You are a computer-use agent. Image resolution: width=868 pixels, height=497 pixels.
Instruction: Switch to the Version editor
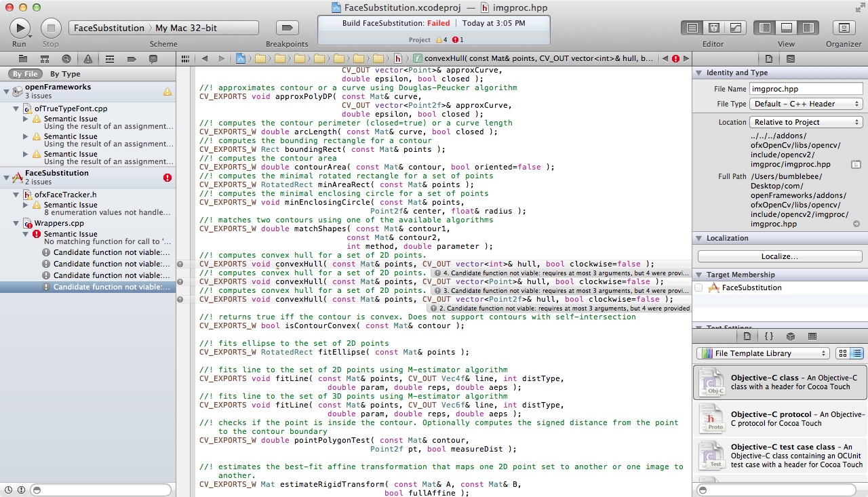coord(734,28)
